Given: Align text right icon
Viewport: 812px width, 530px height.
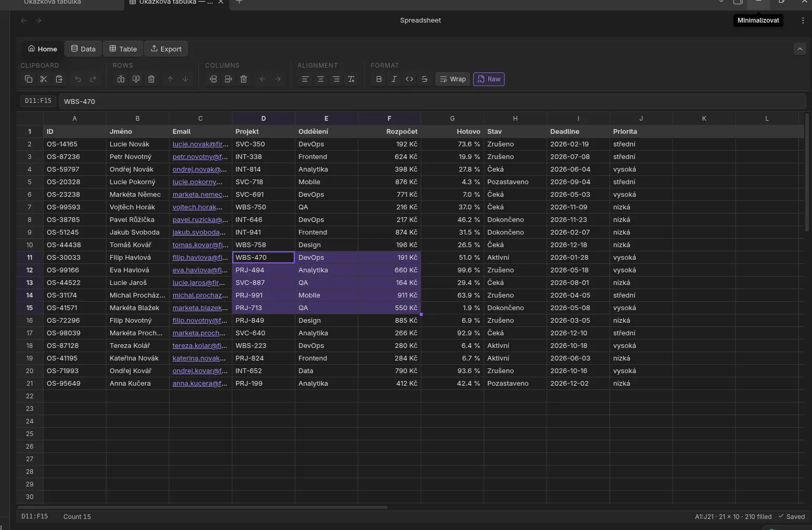Looking at the screenshot, I should (336, 79).
